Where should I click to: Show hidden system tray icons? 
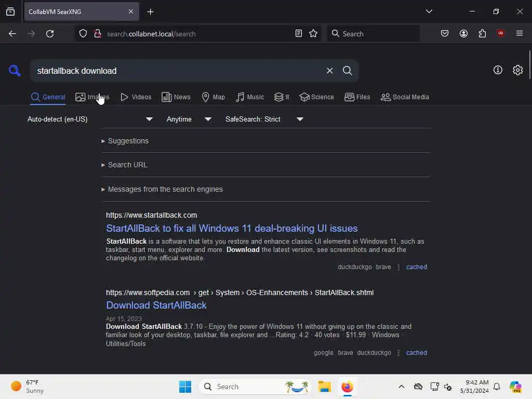pyautogui.click(x=402, y=387)
